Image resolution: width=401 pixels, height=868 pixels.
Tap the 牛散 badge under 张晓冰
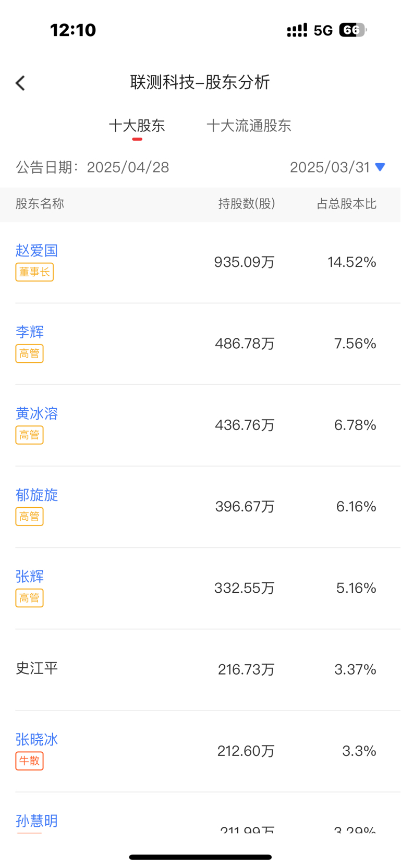[x=29, y=761]
